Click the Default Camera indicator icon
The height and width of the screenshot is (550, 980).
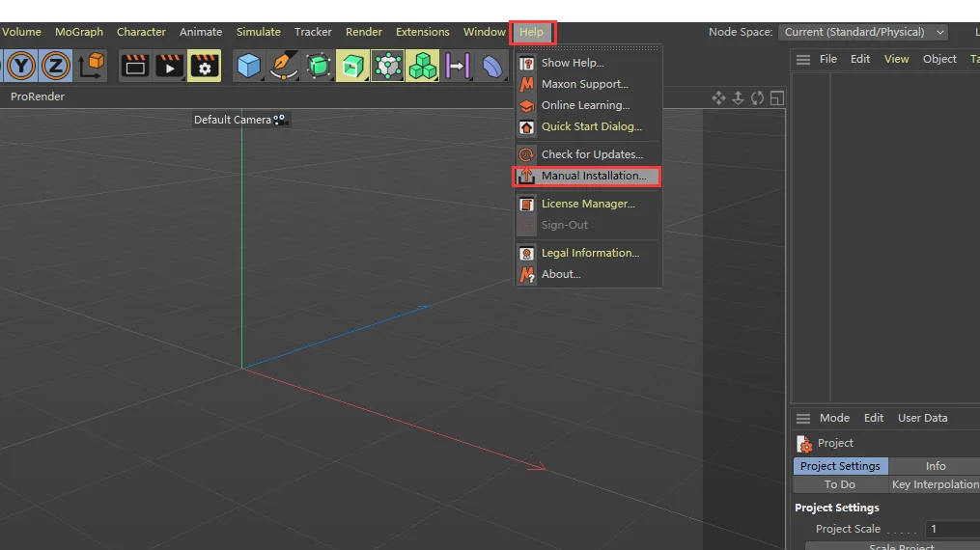tap(279, 120)
